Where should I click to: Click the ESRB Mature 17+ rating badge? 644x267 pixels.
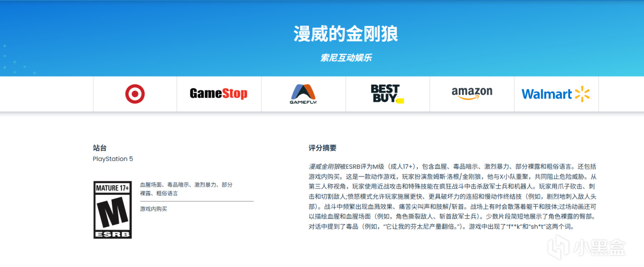(x=112, y=210)
